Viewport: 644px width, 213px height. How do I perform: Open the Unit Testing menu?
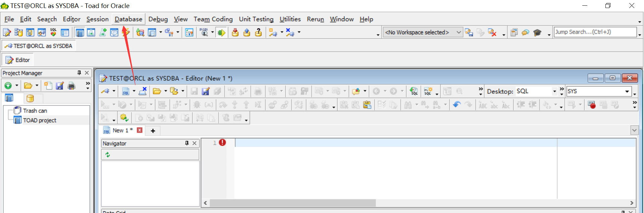click(256, 19)
